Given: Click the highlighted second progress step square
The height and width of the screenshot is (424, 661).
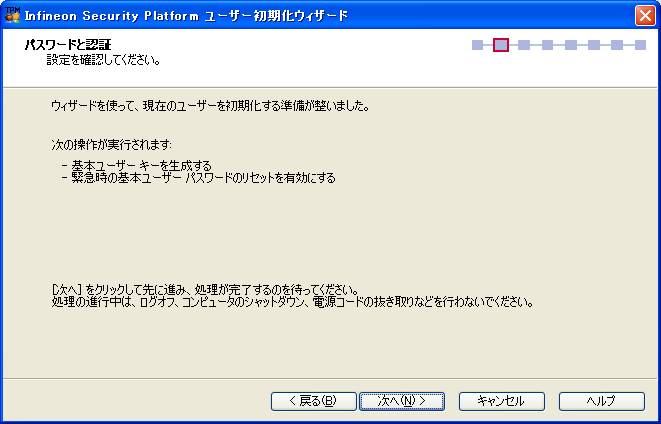Looking at the screenshot, I should coord(501,45).
